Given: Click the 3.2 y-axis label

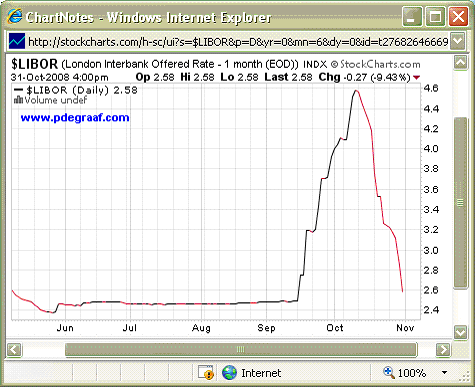Looking at the screenshot, I should point(431,230).
